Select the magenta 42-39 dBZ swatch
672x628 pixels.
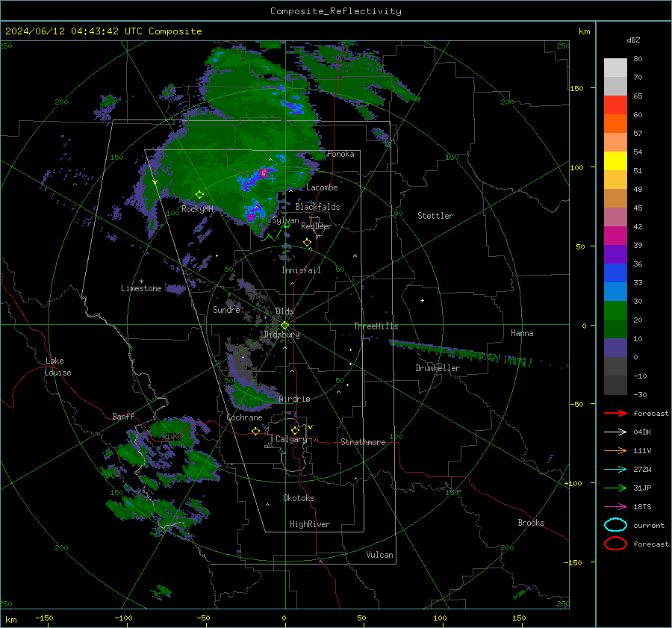click(615, 236)
